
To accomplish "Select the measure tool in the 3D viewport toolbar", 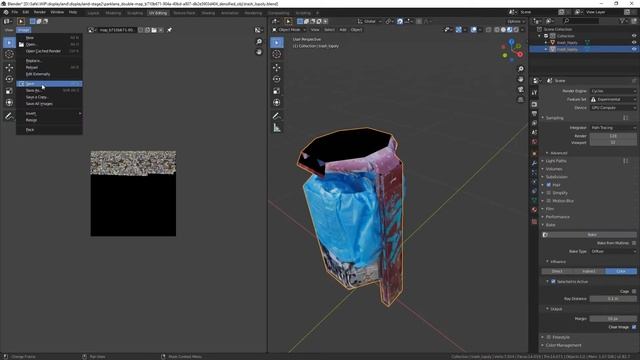I will [x=277, y=128].
